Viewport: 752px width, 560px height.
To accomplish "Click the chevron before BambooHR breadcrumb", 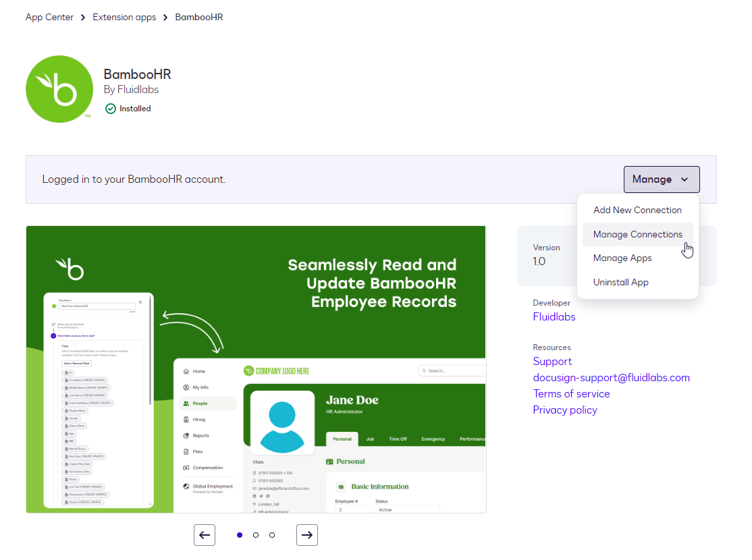I will coord(165,18).
